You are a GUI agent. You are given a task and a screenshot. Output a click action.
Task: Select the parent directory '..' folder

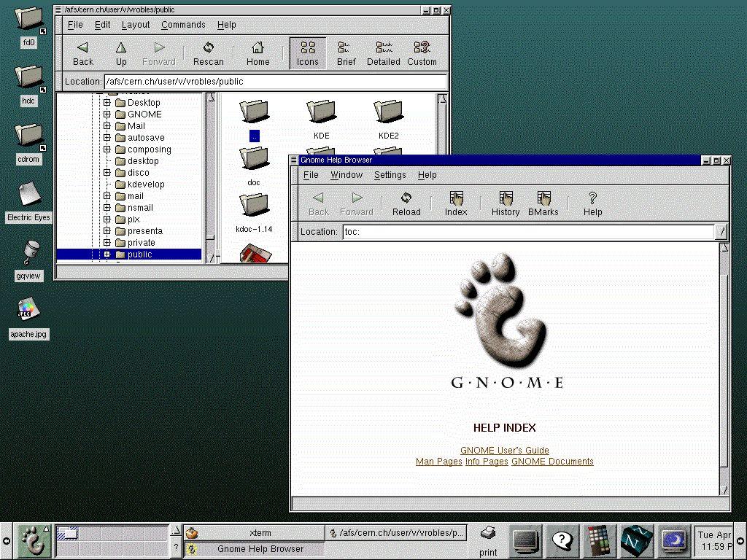coord(254,119)
